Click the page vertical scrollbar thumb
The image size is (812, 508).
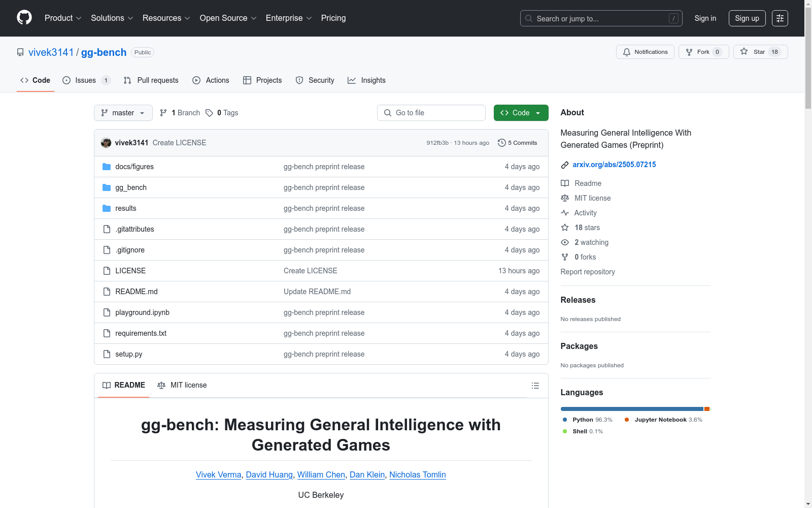(808, 58)
